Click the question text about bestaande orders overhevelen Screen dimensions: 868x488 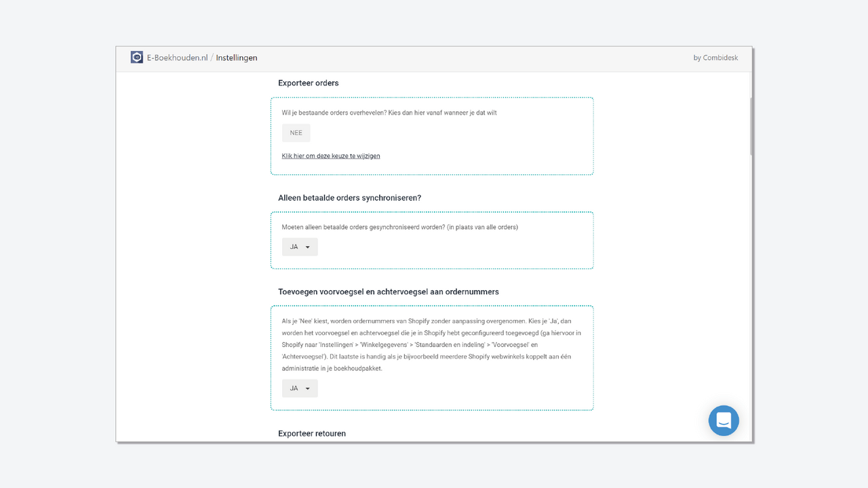pos(388,113)
